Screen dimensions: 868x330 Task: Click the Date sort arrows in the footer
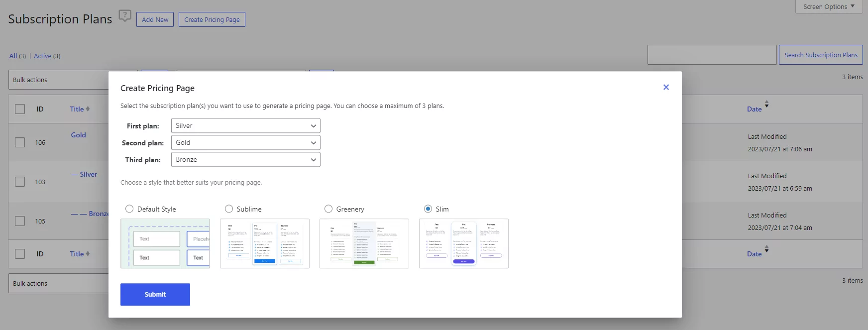coord(766,249)
